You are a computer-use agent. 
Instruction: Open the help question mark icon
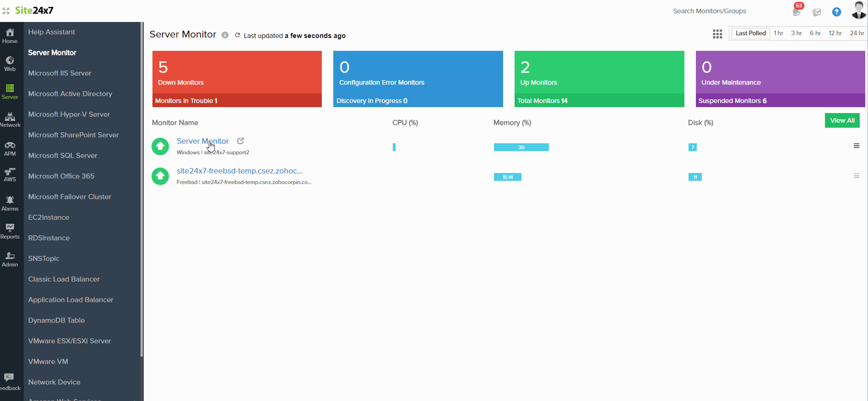(836, 12)
